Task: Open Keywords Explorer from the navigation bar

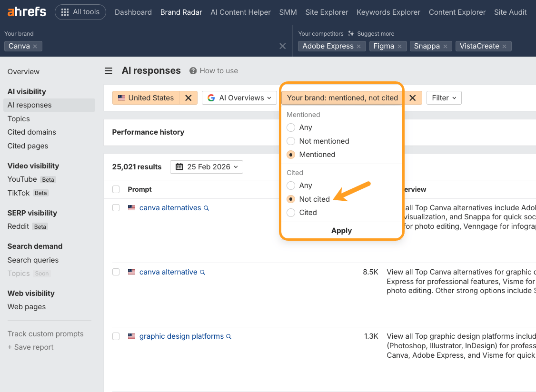Action: click(x=388, y=12)
